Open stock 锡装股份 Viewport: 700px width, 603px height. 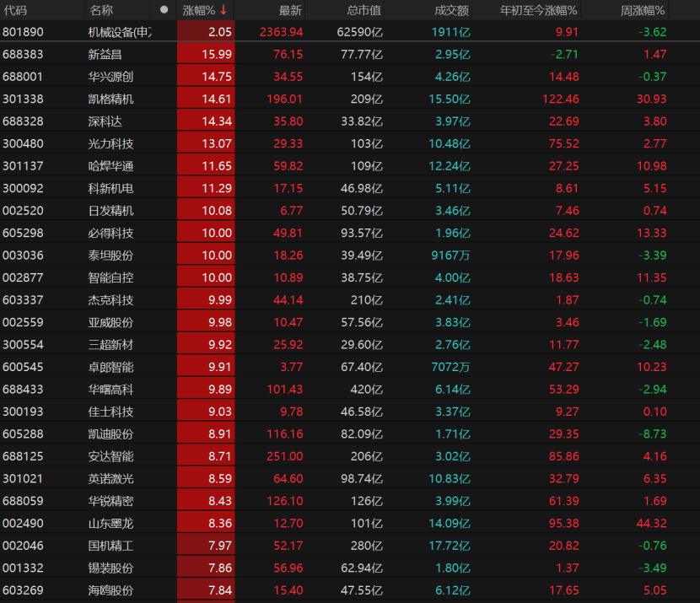(110, 568)
